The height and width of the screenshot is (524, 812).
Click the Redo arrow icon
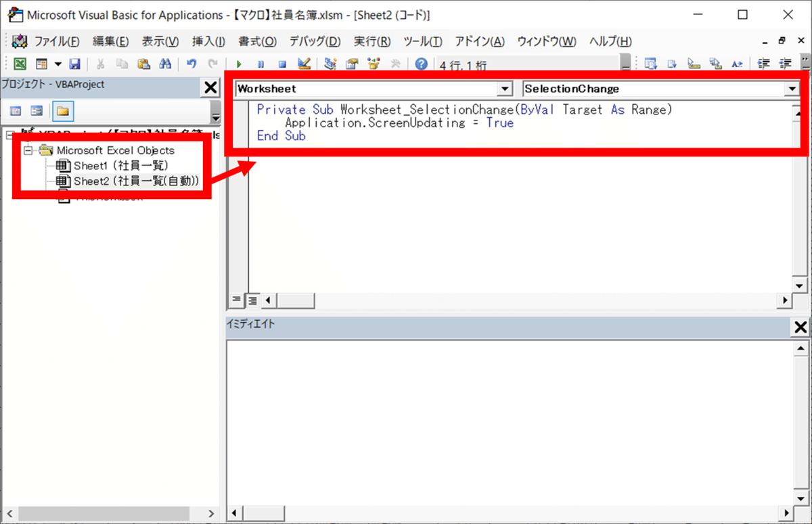213,64
